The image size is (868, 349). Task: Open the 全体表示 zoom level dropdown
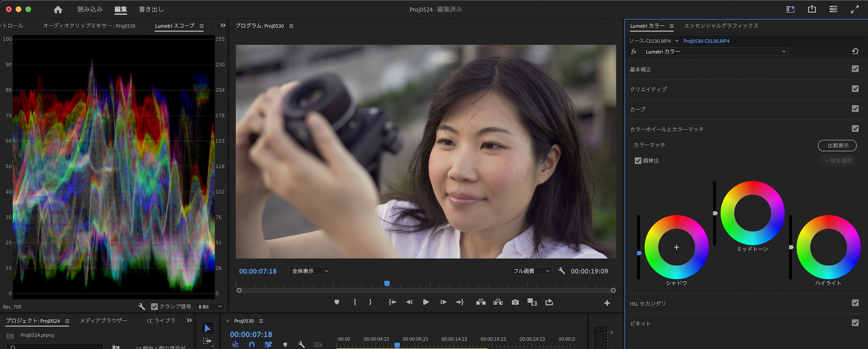tap(310, 271)
